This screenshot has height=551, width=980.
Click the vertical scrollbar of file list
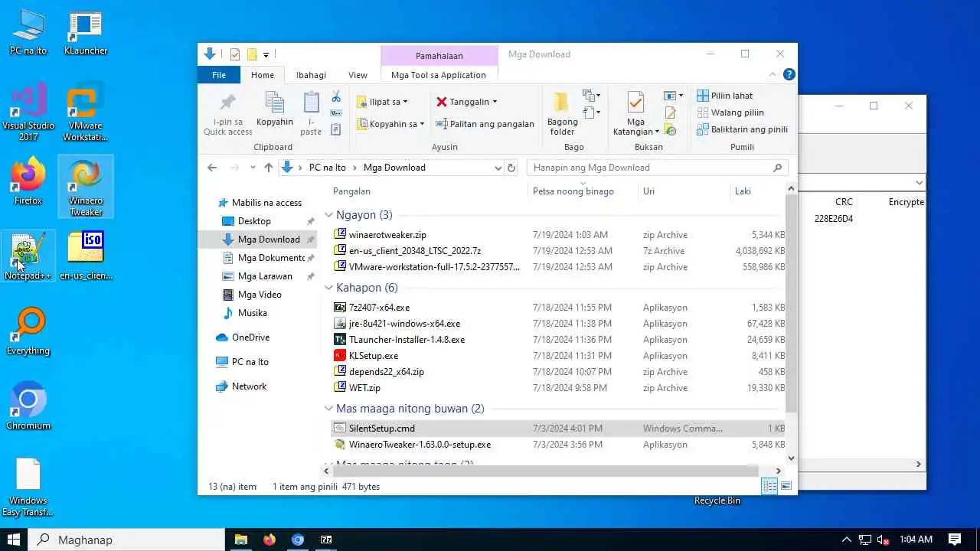(x=792, y=303)
